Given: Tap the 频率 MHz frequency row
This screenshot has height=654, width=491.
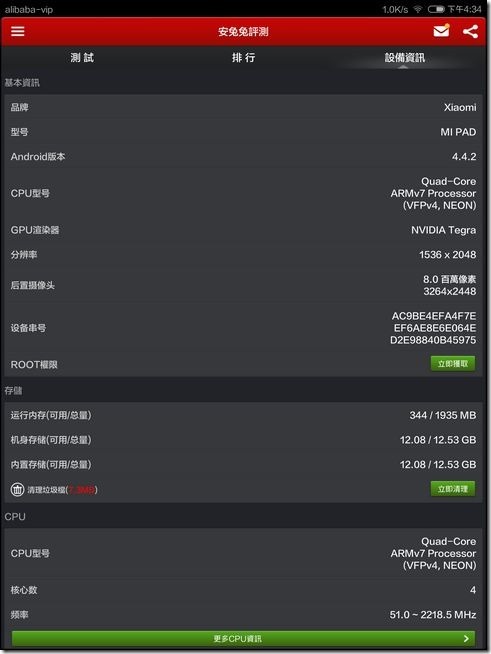Looking at the screenshot, I should tap(243, 614).
